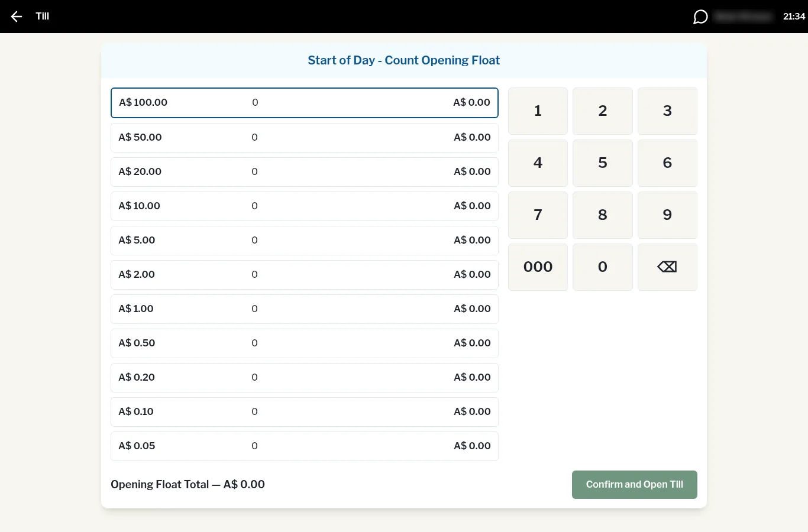Tap keypad digit 6
The height and width of the screenshot is (532, 808).
[667, 163]
